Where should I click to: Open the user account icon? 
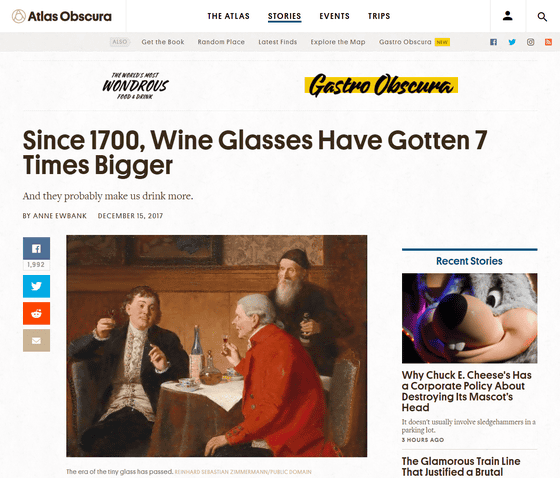coord(508,16)
